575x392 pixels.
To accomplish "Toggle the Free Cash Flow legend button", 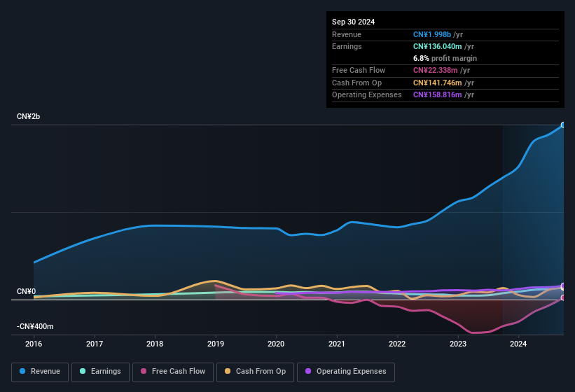I will [x=173, y=372].
